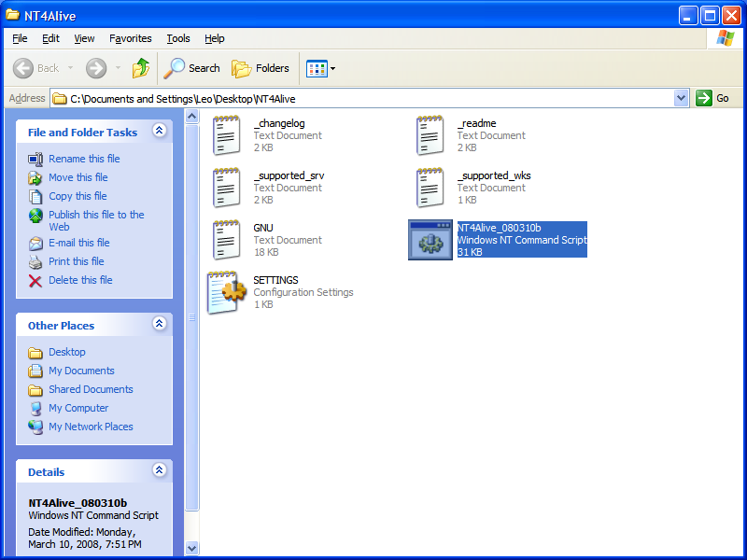Click the _readme file name
This screenshot has height=560, width=747.
point(477,123)
